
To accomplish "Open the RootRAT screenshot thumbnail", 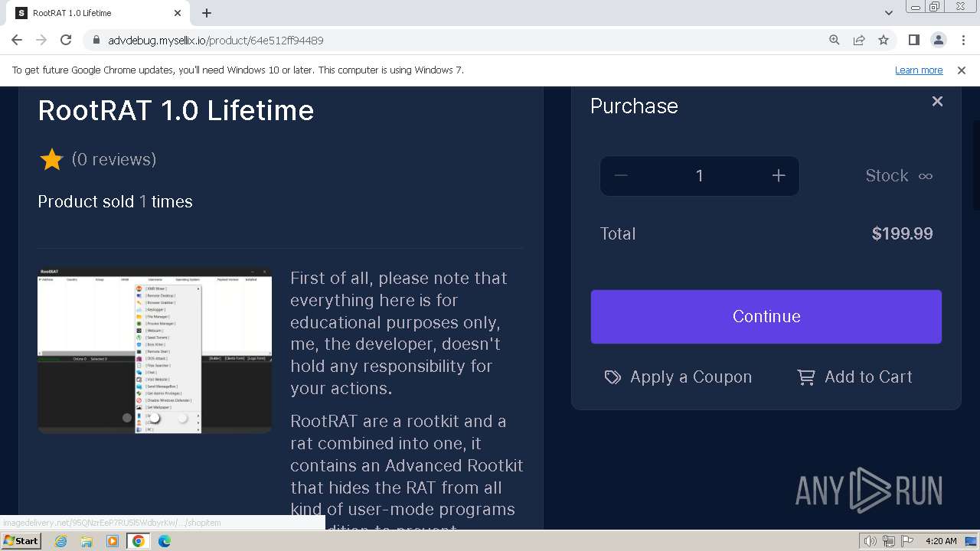I will point(155,350).
